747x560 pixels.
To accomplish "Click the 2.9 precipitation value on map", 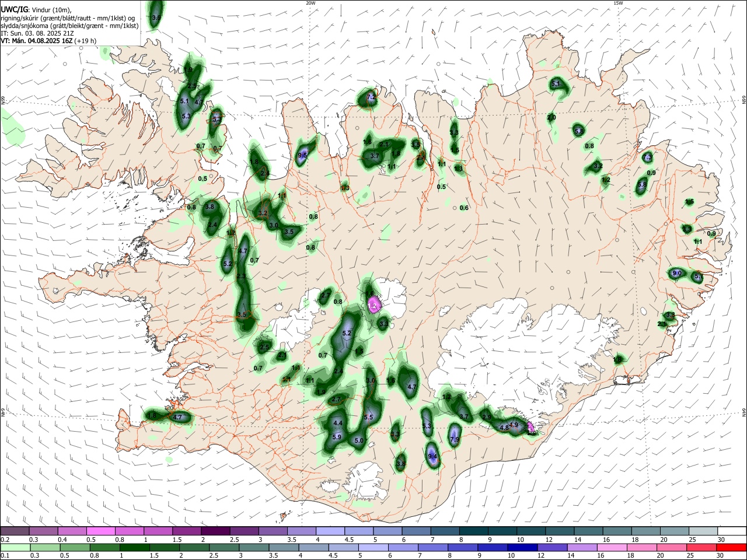I will 487,417.
